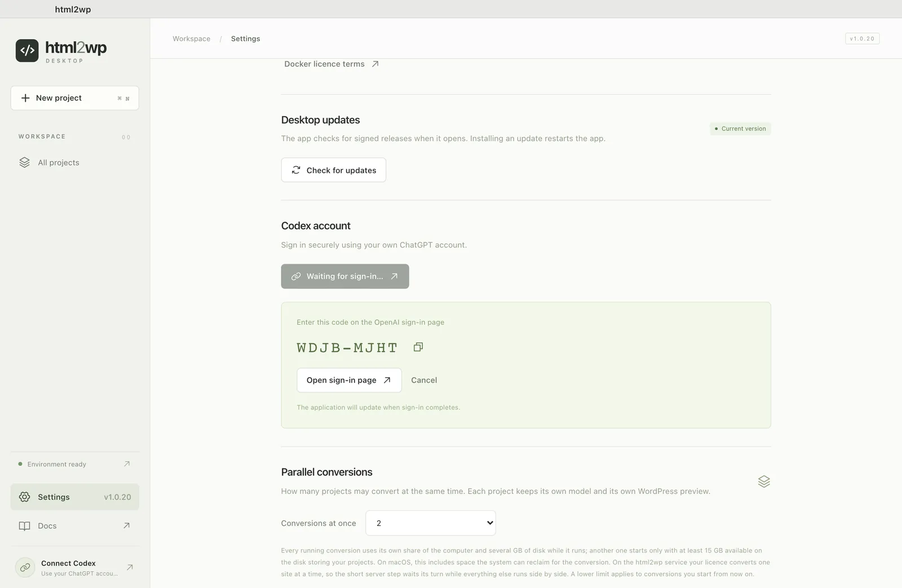Click the Desktop updates heading
This screenshot has width=902, height=588.
[x=320, y=120]
